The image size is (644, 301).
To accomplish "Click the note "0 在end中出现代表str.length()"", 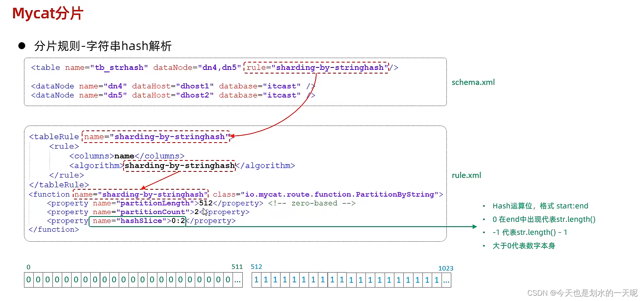I will click(544, 219).
